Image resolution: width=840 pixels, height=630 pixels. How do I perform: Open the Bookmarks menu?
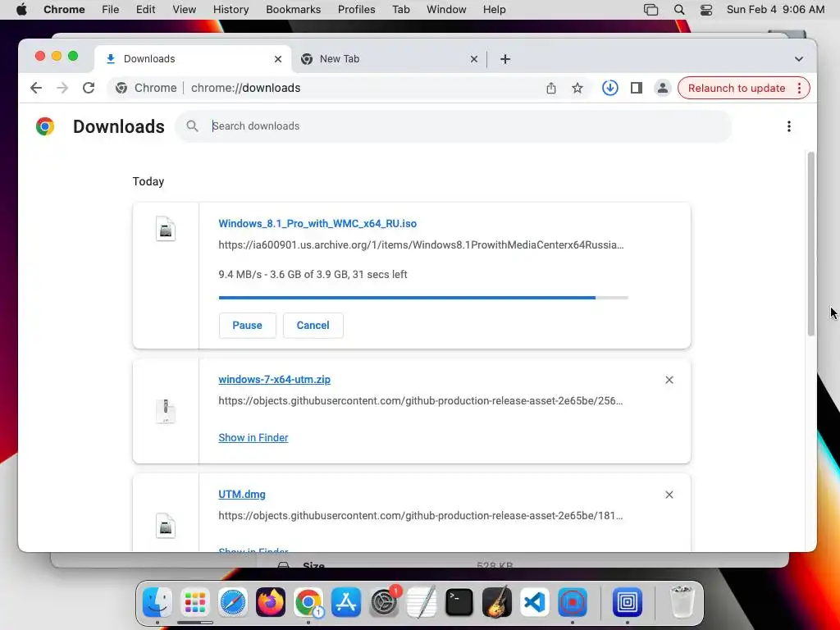click(x=293, y=10)
